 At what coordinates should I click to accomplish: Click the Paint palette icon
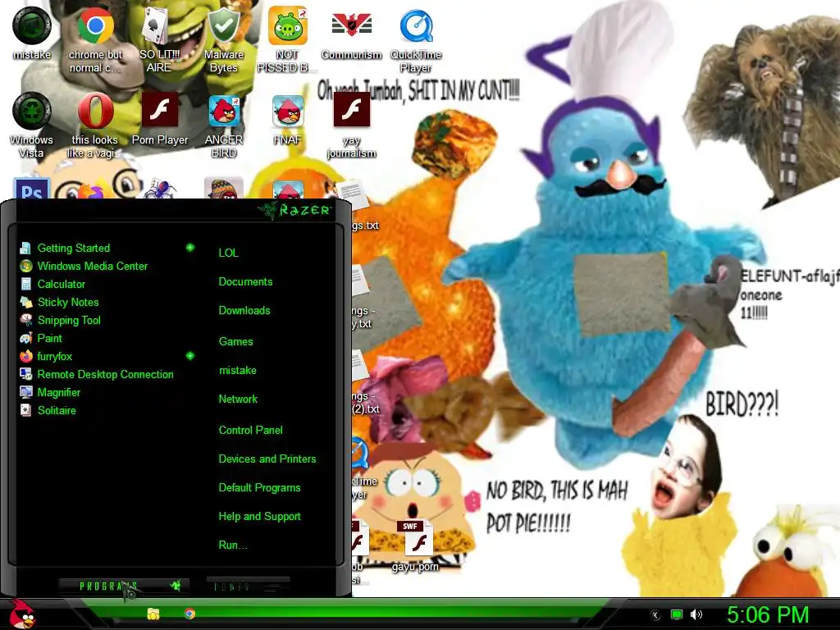coord(25,338)
